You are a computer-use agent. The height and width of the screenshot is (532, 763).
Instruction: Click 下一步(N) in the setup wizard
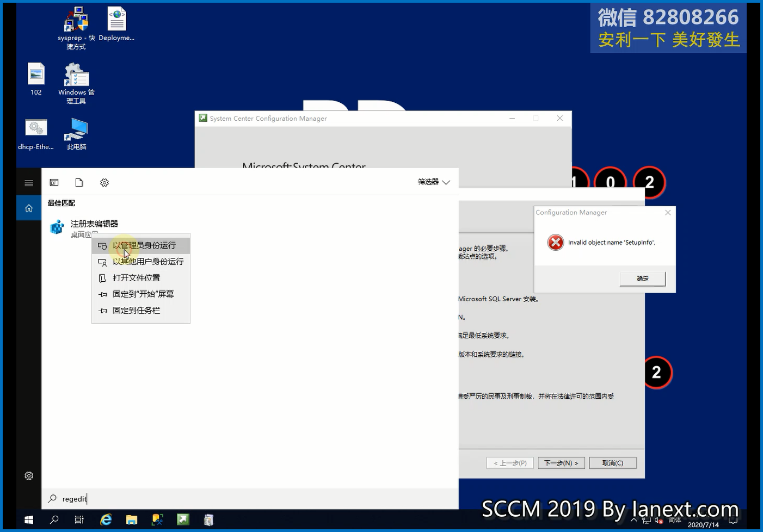(562, 463)
